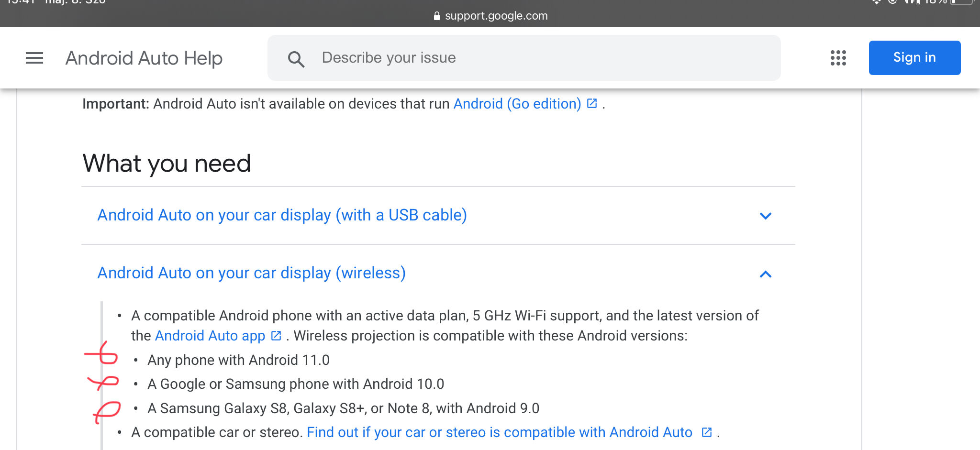Click external link icon after car compatibility link
Image resolution: width=980 pixels, height=450 pixels.
[707, 432]
